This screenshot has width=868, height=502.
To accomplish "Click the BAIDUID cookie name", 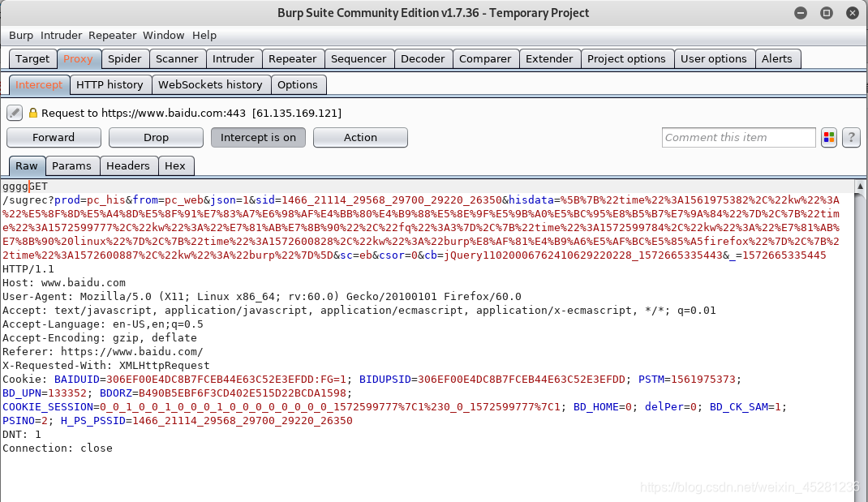I will 77,380.
